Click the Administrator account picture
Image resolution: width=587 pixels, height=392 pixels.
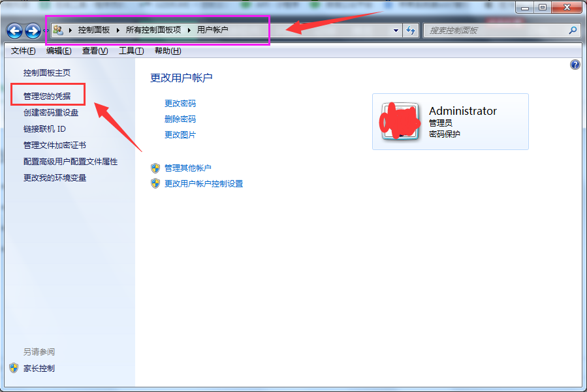tap(400, 121)
